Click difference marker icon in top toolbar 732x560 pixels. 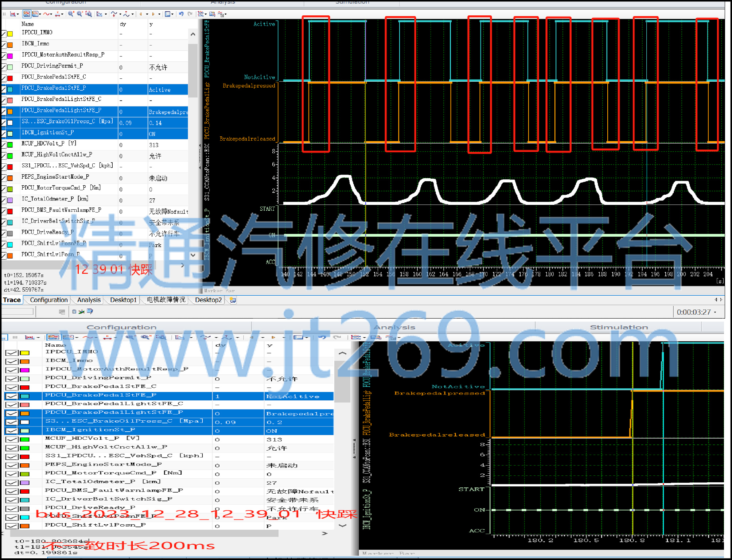click(58, 14)
